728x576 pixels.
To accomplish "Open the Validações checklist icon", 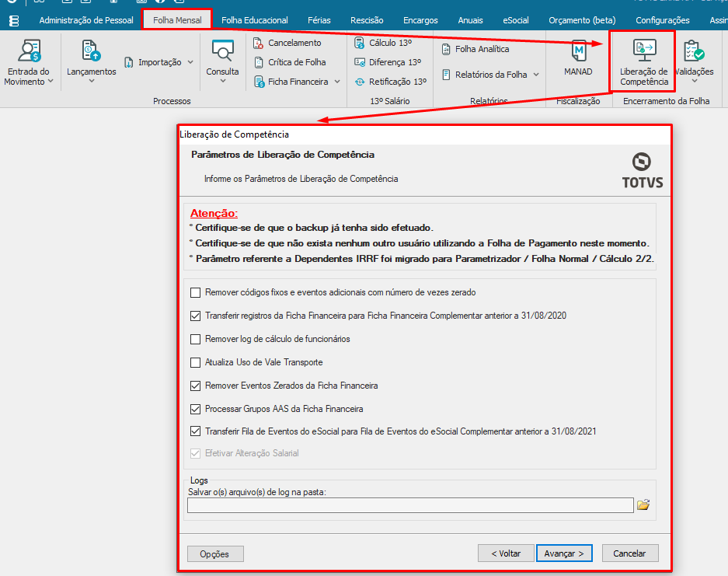I will coord(694,51).
